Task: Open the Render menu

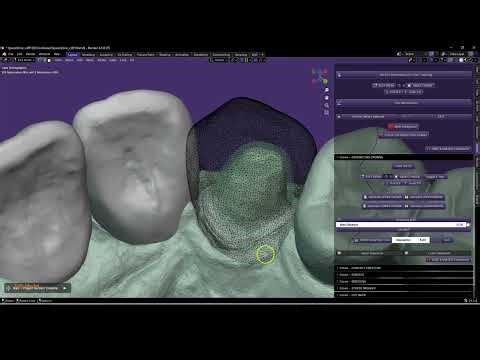Action: (x=30, y=54)
